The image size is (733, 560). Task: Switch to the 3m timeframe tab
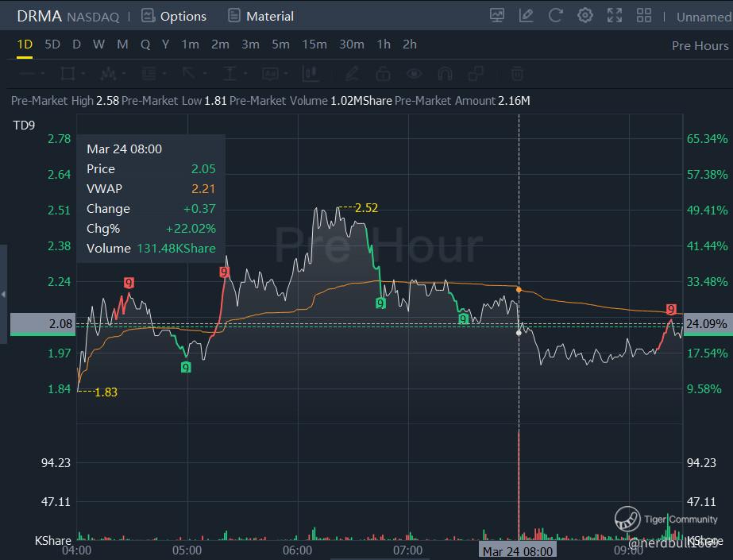pyautogui.click(x=251, y=44)
